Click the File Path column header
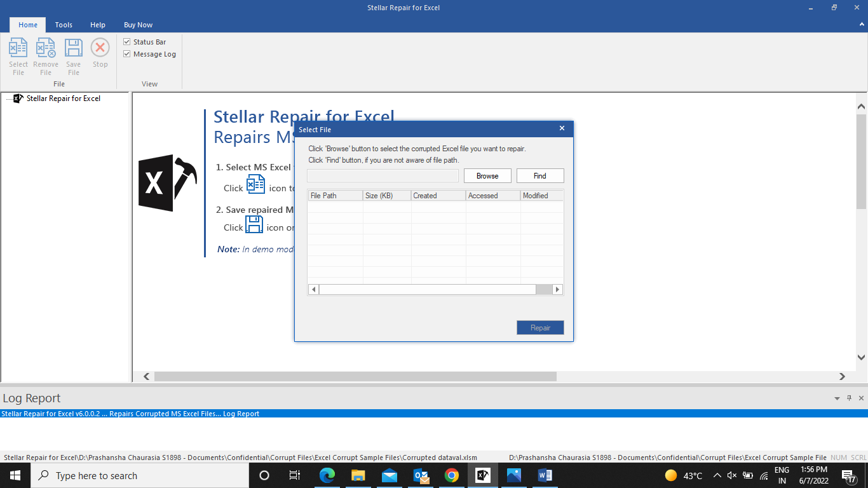The width and height of the screenshot is (868, 488). point(336,196)
